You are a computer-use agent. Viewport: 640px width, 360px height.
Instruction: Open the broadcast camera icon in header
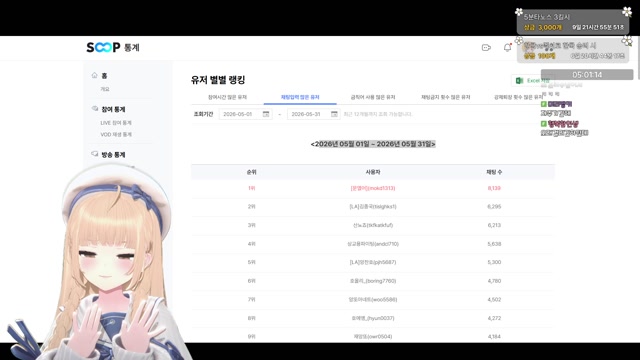tap(486, 48)
